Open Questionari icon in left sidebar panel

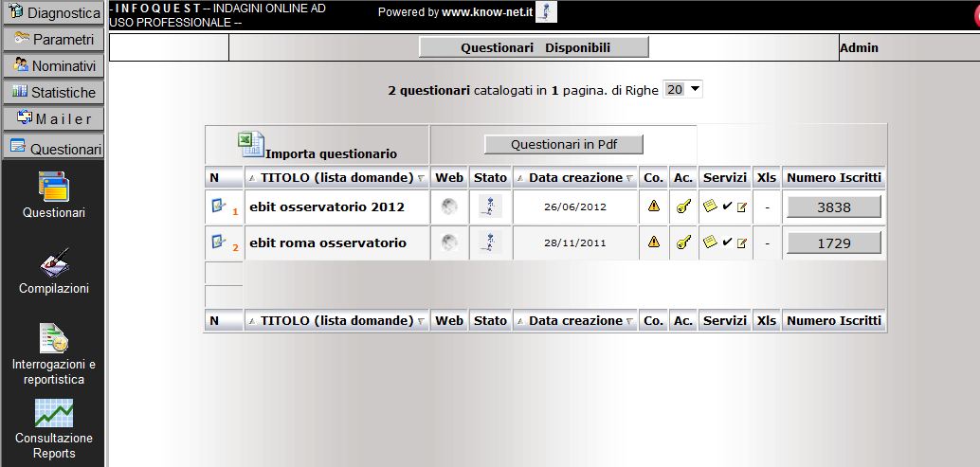coord(54,186)
